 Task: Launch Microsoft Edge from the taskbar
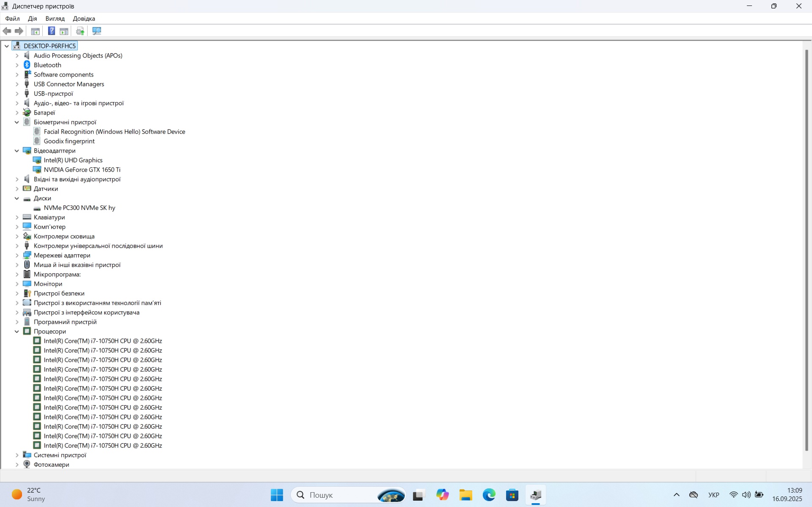point(489,495)
